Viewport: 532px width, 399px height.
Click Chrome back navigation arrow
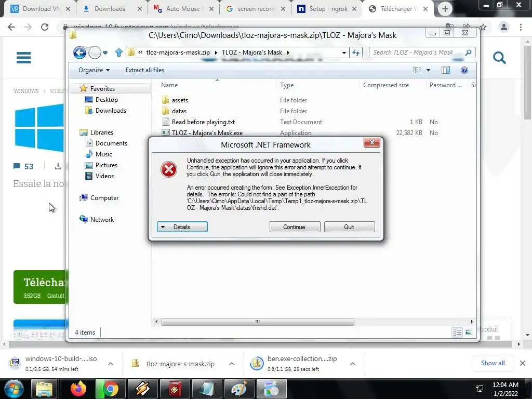[11, 27]
